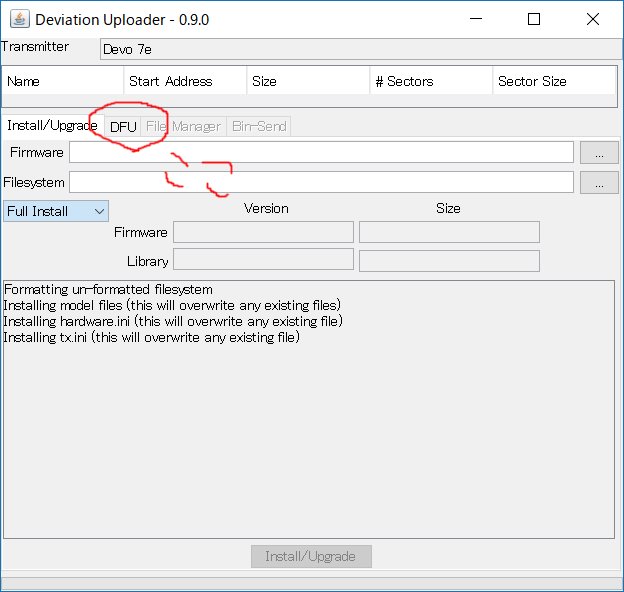Click the Install/Upgrade button at bottom
The width and height of the screenshot is (624, 592).
click(311, 556)
